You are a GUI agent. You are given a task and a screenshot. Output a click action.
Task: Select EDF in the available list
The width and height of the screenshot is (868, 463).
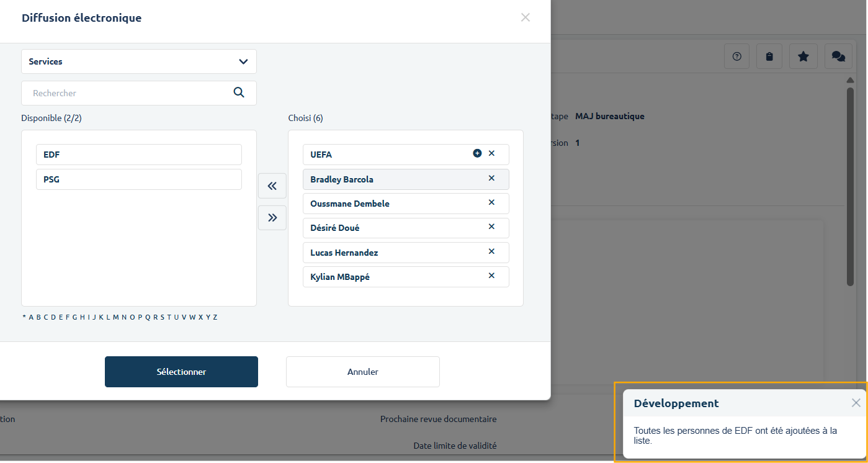(139, 155)
